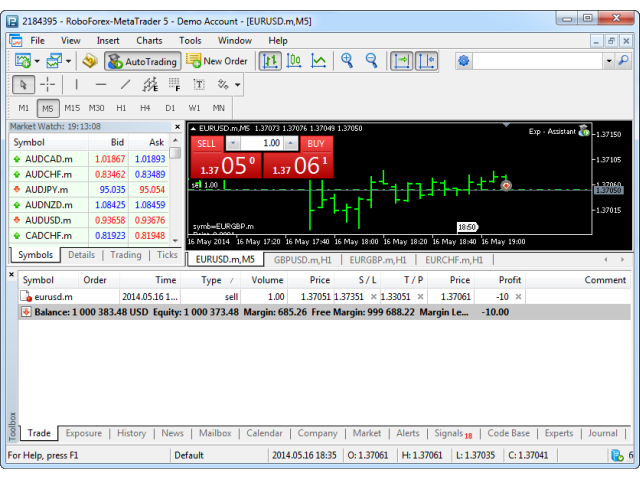Click into the toolbar search field
The width and height of the screenshot is (640, 480).
click(537, 61)
